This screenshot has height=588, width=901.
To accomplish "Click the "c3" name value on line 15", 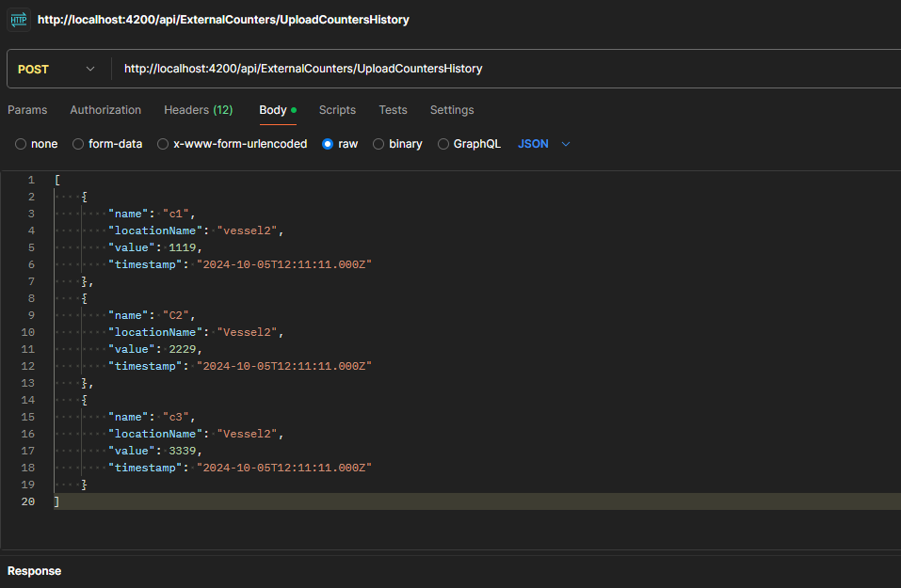I will tap(176, 417).
